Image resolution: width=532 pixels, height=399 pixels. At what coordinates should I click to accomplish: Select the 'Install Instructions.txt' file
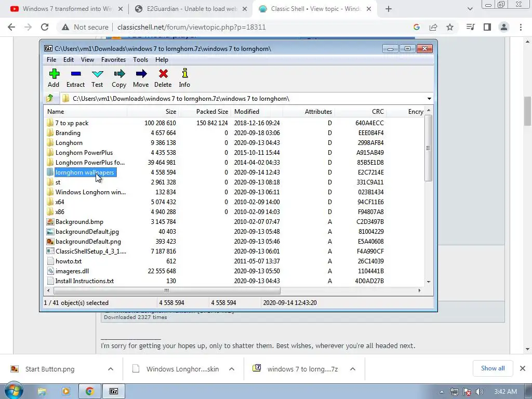pos(85,281)
